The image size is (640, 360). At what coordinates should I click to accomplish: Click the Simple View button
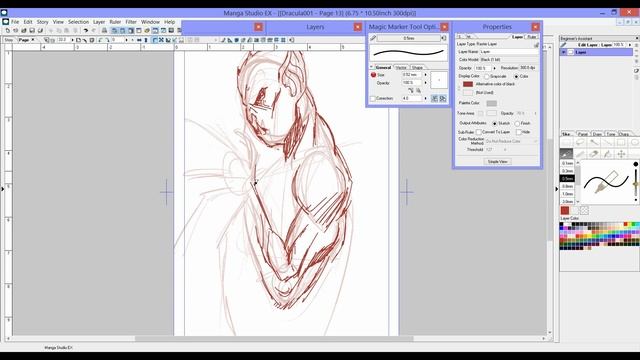tap(498, 162)
